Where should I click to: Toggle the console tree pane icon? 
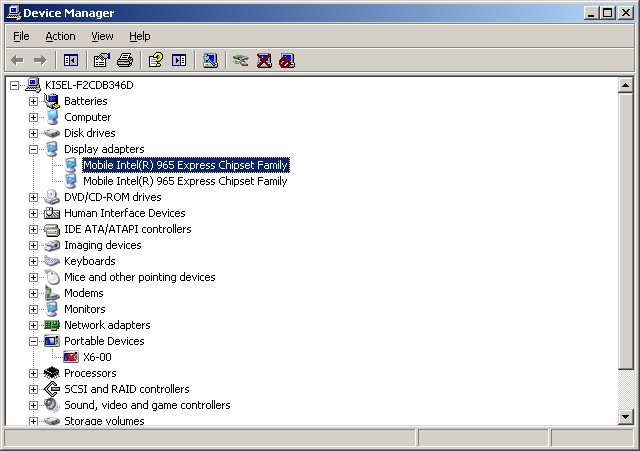tap(71, 61)
